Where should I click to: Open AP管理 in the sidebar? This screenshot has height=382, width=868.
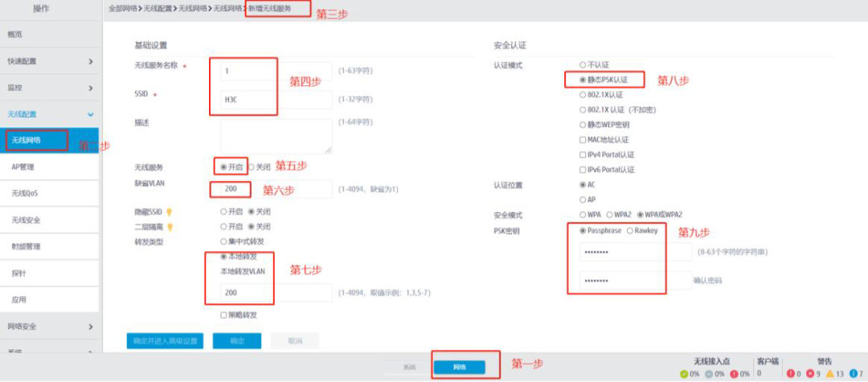coord(49,166)
